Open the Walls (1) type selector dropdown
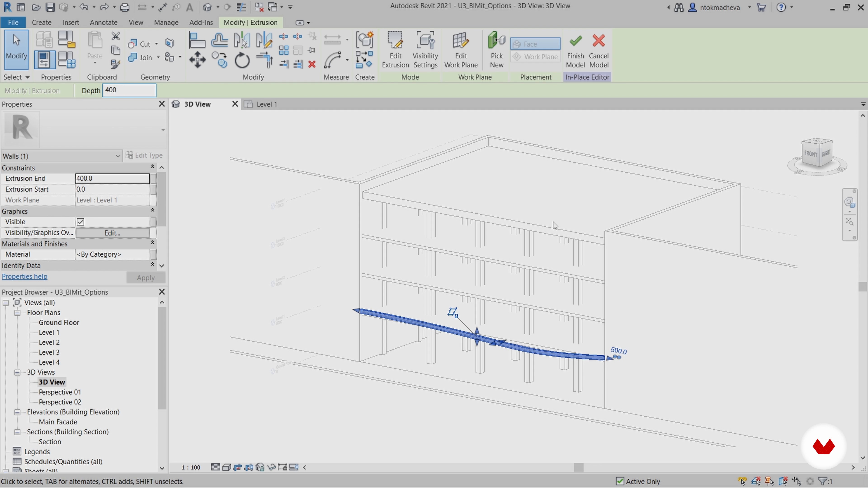 point(62,156)
